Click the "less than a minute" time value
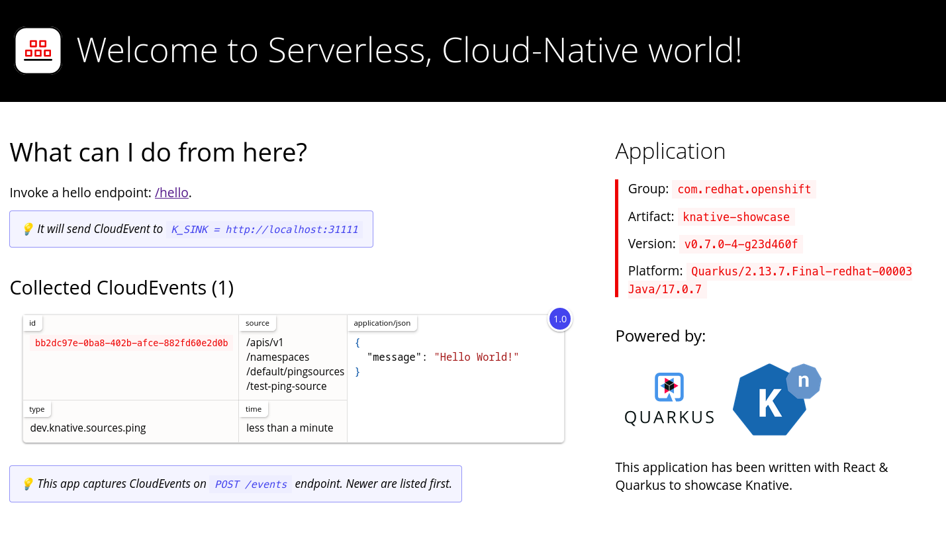 tap(289, 428)
